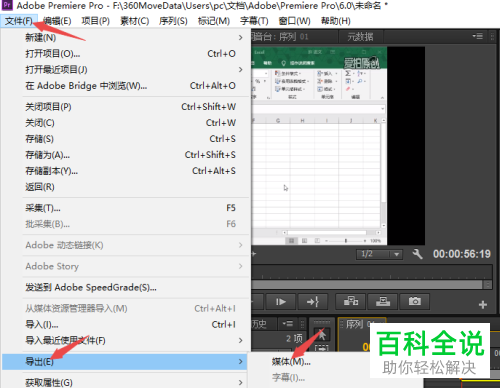
Task: Open the 窗口(W) menu
Action: (295, 21)
